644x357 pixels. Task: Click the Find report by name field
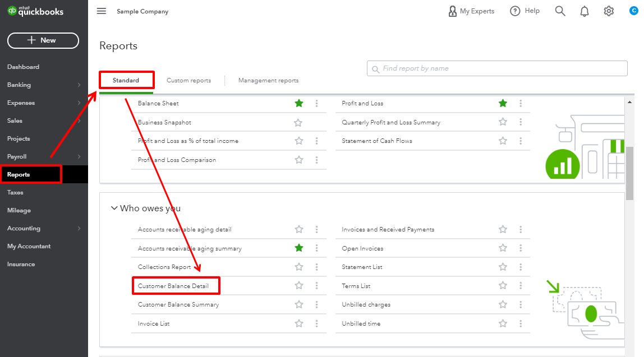[497, 68]
